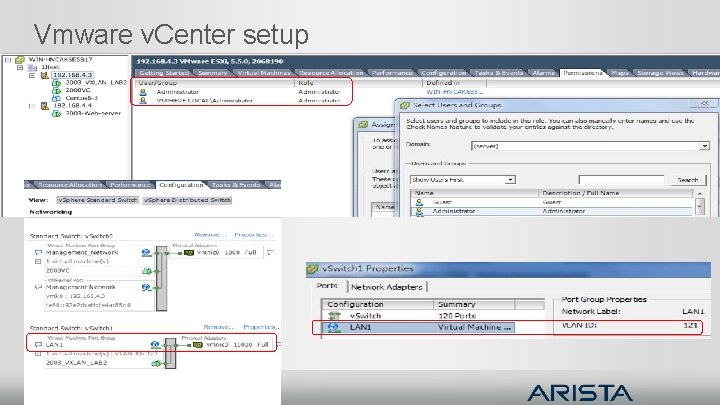720x405 pixels.
Task: Click the users list vertical scrollbar
Action: pos(700,202)
